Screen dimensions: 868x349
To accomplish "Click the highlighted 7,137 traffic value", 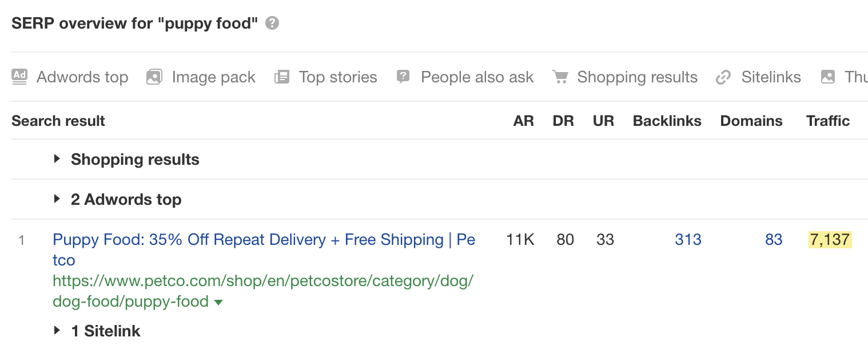I will (830, 239).
